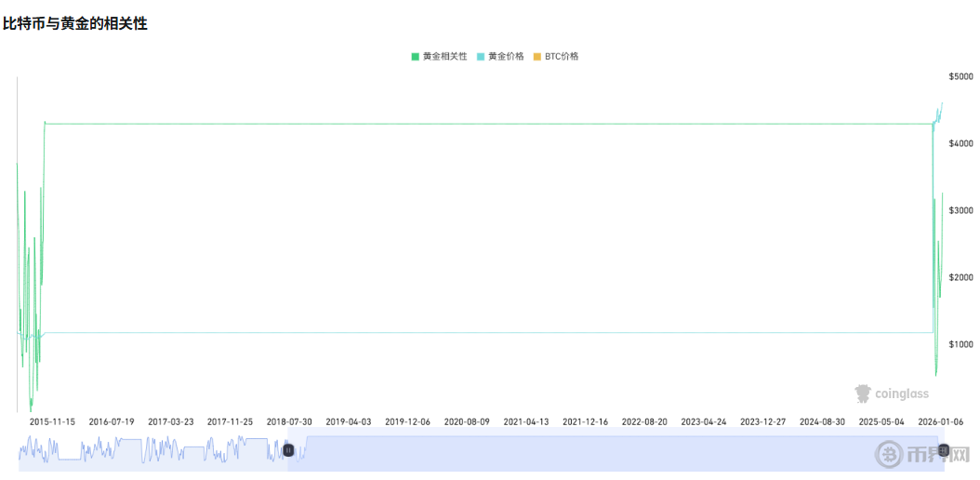Click the unselected mini-chart area left of the range
Image resolution: width=980 pixels, height=480 pixels.
click(149, 451)
